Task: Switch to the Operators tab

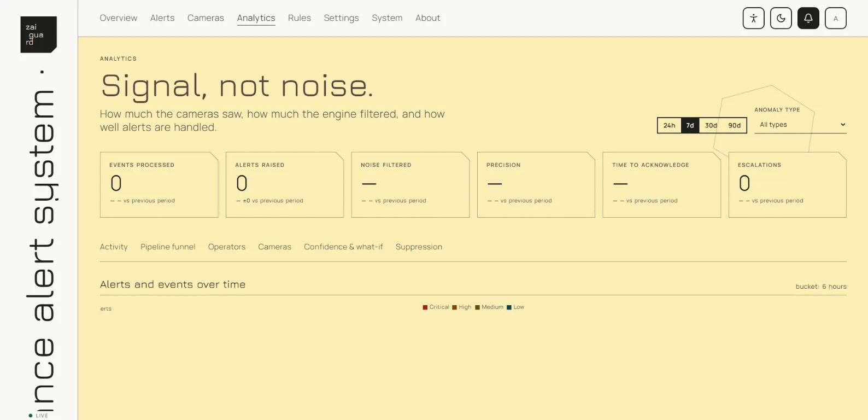Action: [227, 247]
